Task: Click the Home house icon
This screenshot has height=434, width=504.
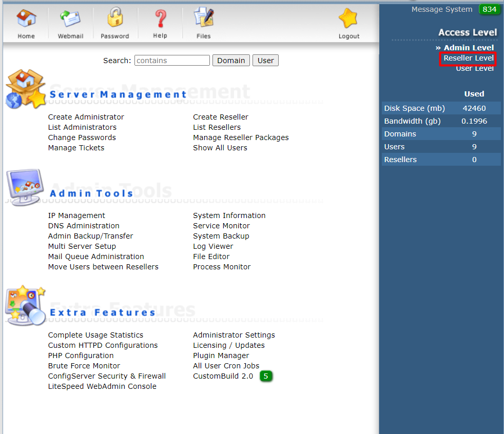Action: click(26, 19)
